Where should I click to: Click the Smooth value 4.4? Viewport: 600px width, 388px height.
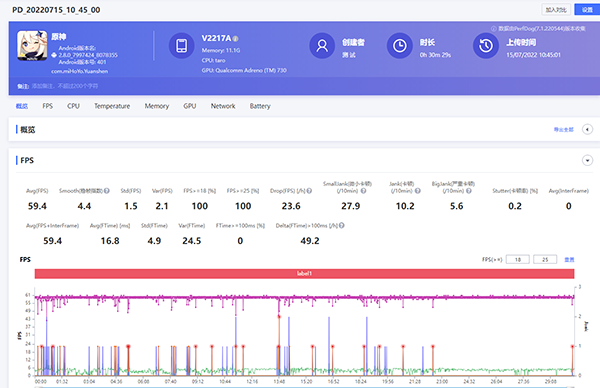(x=84, y=206)
